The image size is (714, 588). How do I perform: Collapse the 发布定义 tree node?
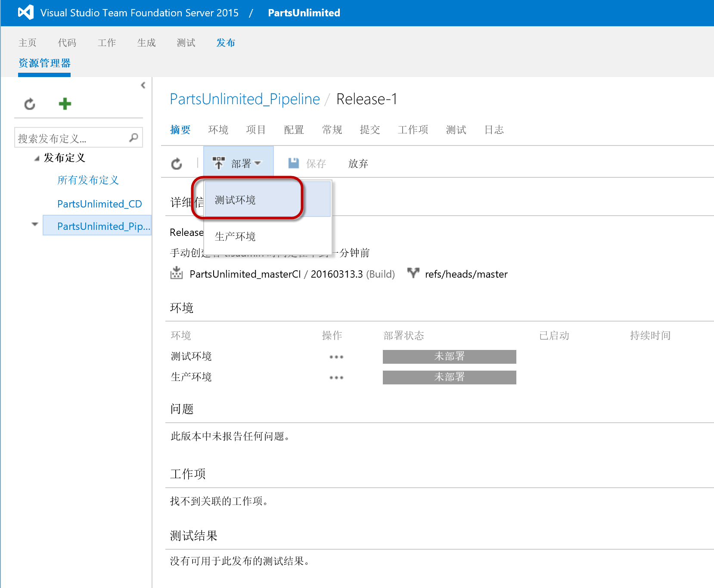pyautogui.click(x=37, y=159)
